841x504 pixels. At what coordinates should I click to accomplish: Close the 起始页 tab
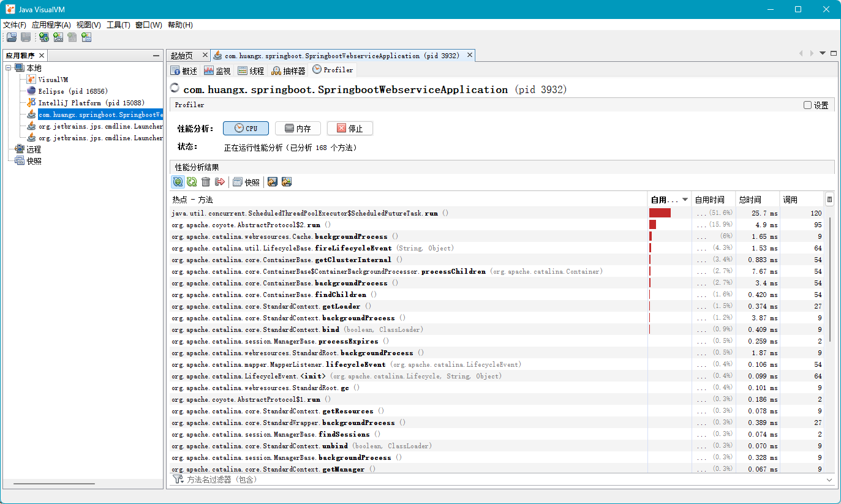(x=205, y=55)
